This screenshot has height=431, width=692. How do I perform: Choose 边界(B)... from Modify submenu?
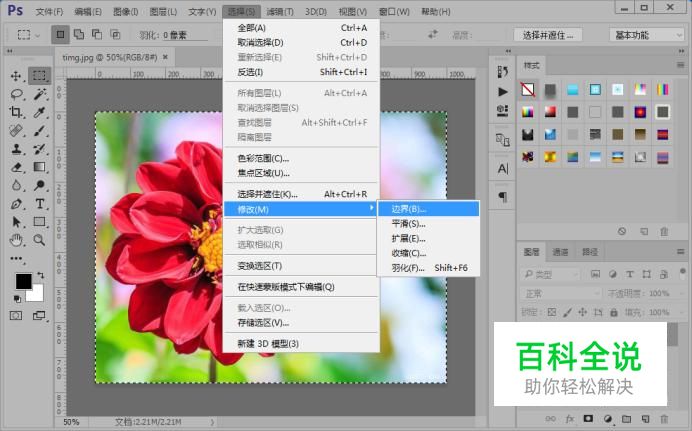click(x=429, y=209)
